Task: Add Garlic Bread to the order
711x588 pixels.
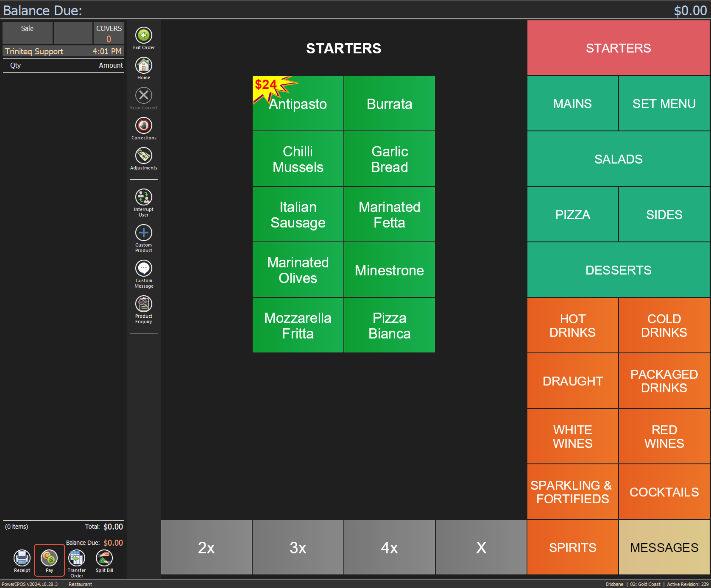Action: [389, 159]
